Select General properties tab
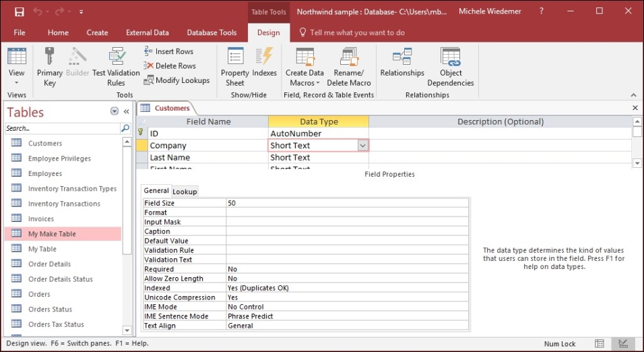Image resolution: width=644 pixels, height=352 pixels. point(156,191)
